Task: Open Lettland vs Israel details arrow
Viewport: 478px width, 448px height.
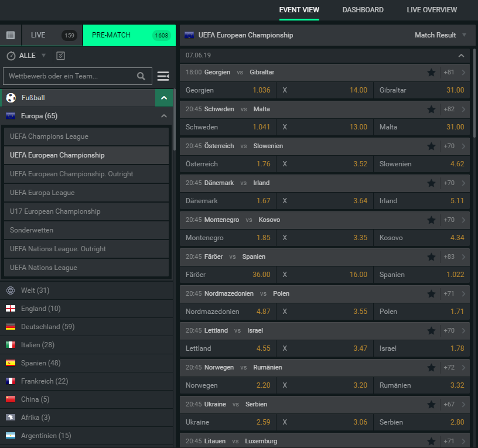Action: (x=463, y=331)
